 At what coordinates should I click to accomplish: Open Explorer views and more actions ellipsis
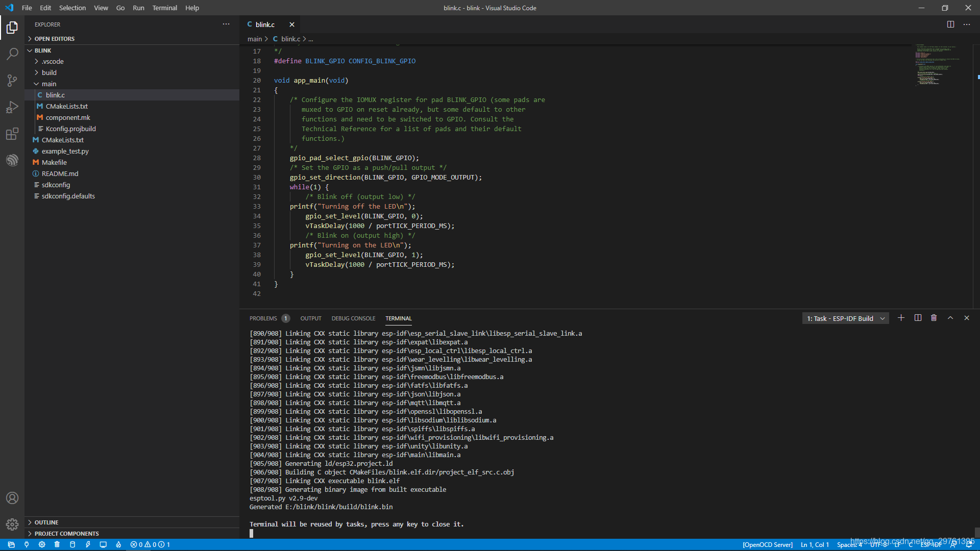(x=226, y=24)
